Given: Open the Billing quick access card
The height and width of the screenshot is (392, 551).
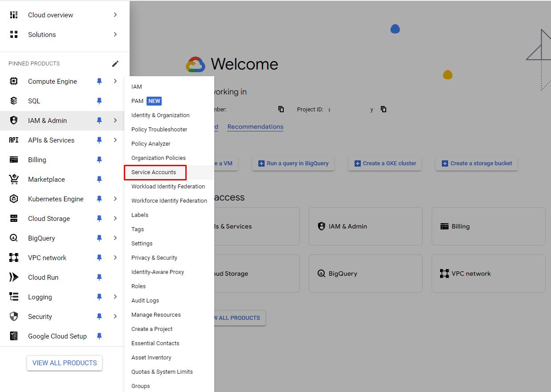Looking at the screenshot, I should coord(489,226).
